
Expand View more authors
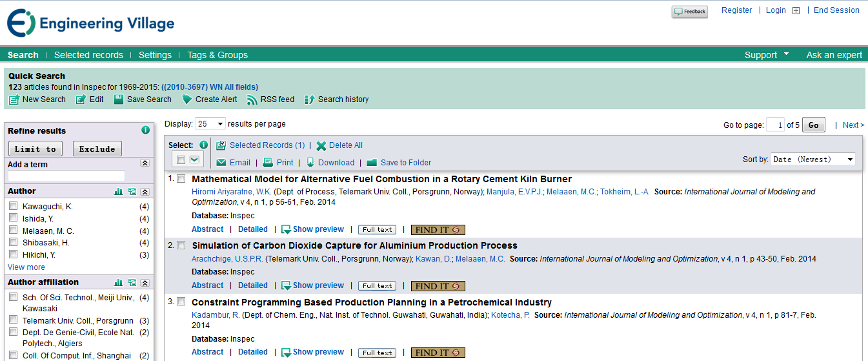pos(26,267)
